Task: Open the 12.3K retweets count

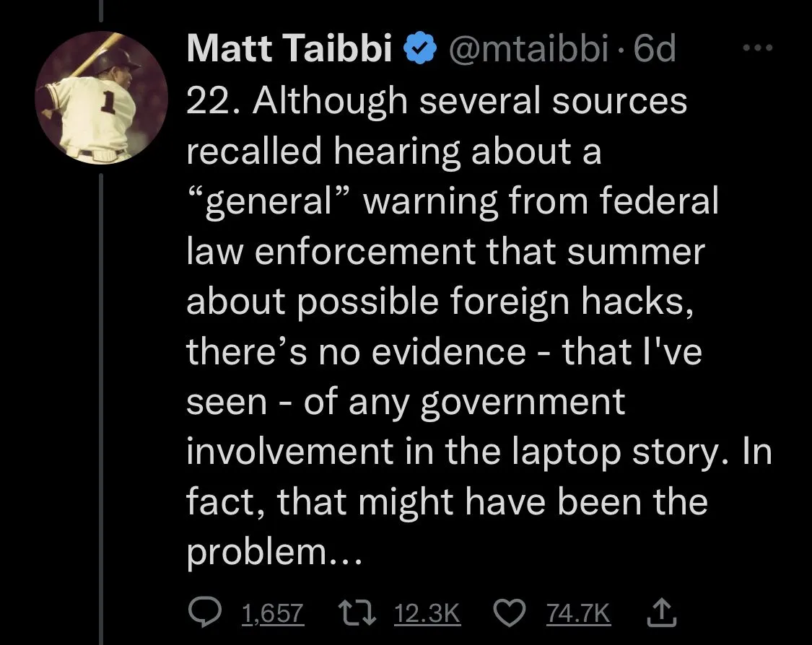Action: (x=427, y=613)
